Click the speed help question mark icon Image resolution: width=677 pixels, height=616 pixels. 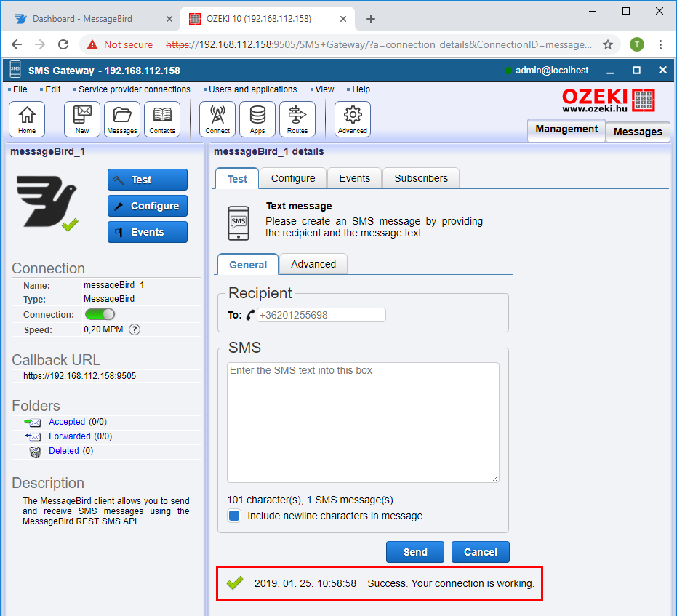(135, 329)
